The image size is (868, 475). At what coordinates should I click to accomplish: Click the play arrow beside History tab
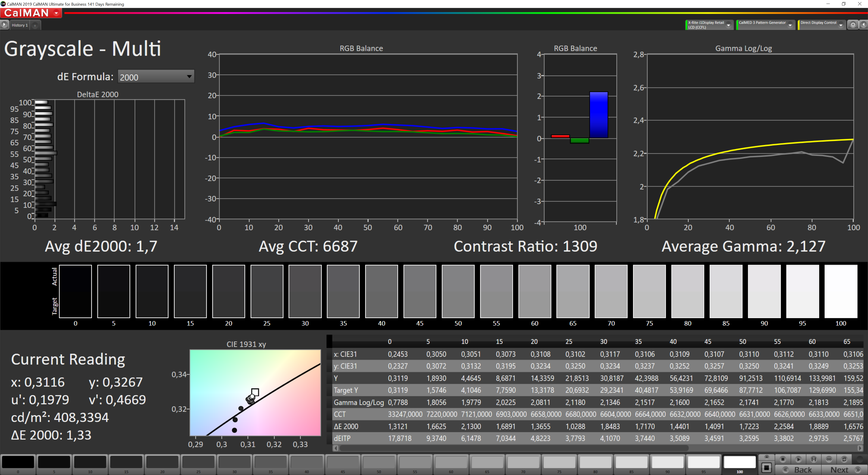[x=4, y=25]
